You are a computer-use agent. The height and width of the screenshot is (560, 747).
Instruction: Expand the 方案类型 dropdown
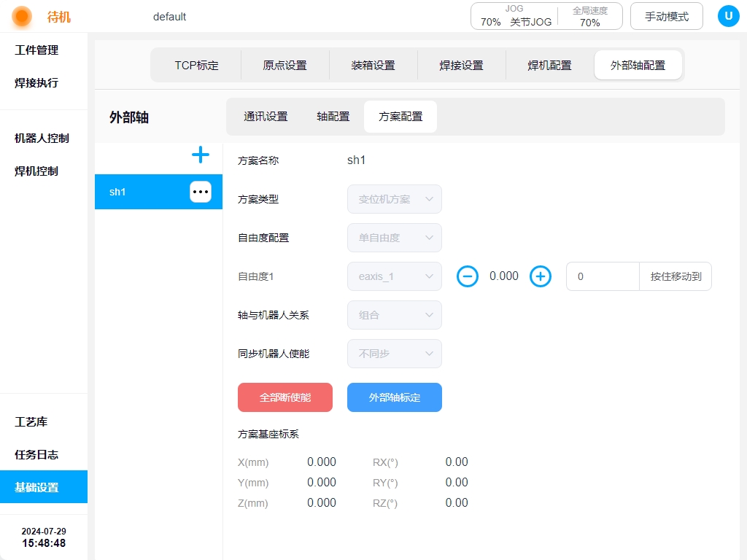(x=395, y=199)
